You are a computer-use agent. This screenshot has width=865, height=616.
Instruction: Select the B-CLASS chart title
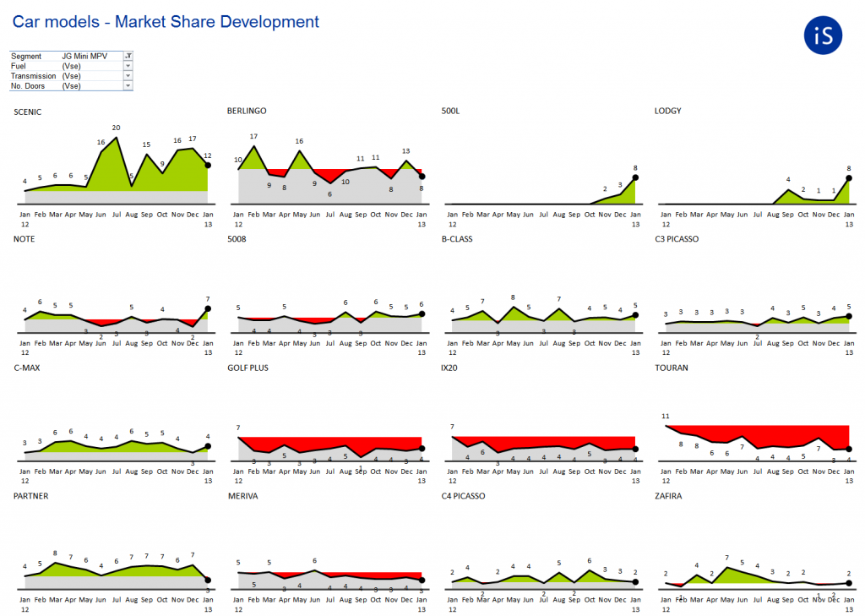tap(457, 239)
